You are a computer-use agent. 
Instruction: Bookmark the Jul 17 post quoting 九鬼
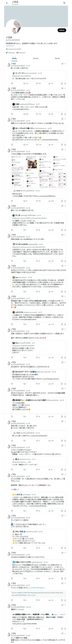(62, 114)
